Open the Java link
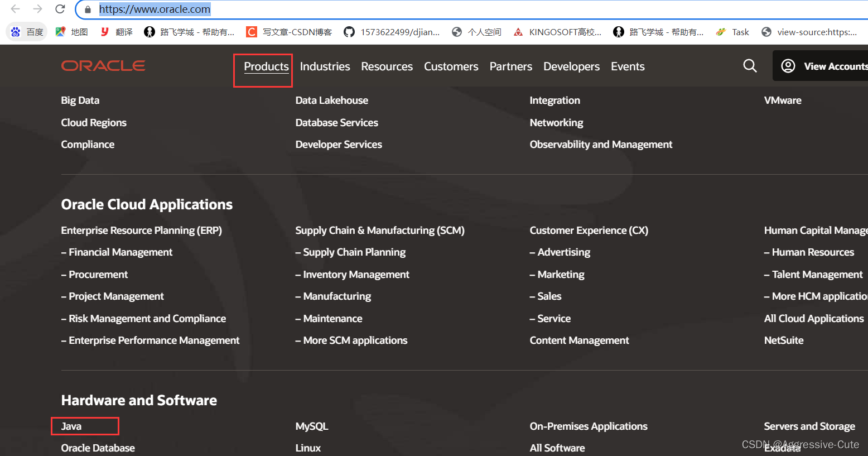The width and height of the screenshot is (868, 456). point(71,426)
